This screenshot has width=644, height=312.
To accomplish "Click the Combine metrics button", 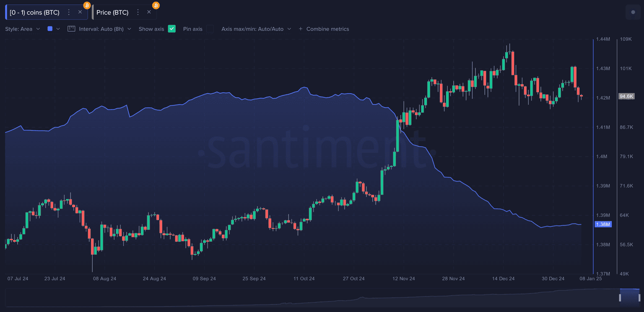I will tap(327, 29).
